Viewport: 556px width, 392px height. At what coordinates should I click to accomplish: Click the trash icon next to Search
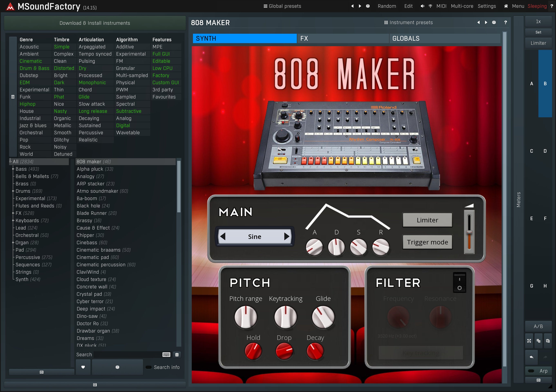tap(177, 355)
